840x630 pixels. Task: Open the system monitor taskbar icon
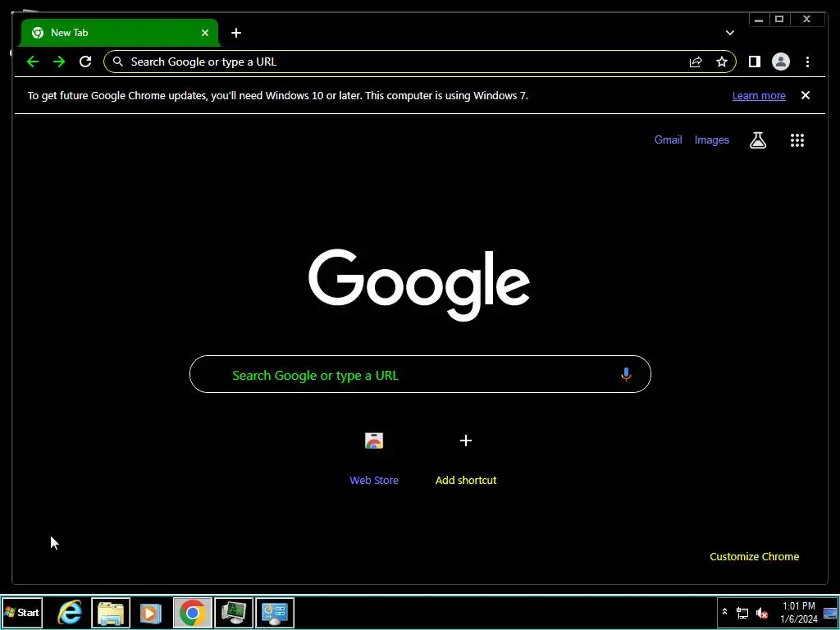(234, 612)
